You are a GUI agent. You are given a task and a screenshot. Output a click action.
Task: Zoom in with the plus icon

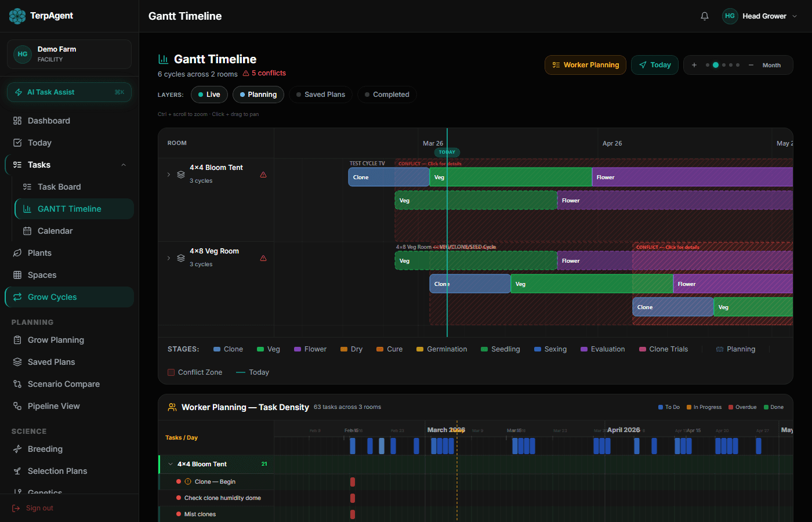(694, 65)
